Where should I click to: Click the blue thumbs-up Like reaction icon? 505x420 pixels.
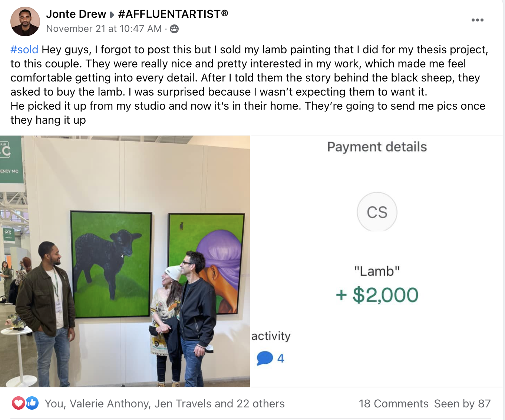point(32,403)
